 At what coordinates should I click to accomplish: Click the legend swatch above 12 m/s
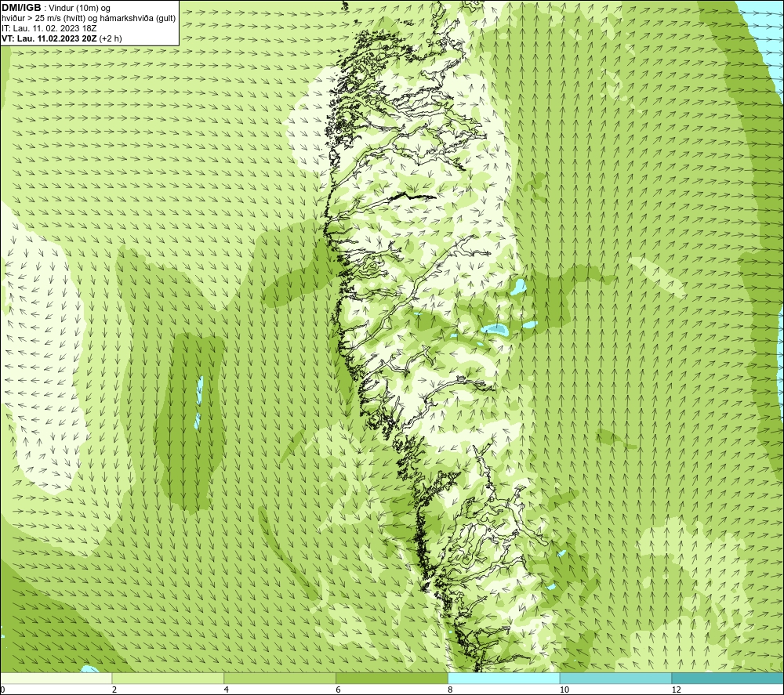pyautogui.click(x=728, y=679)
